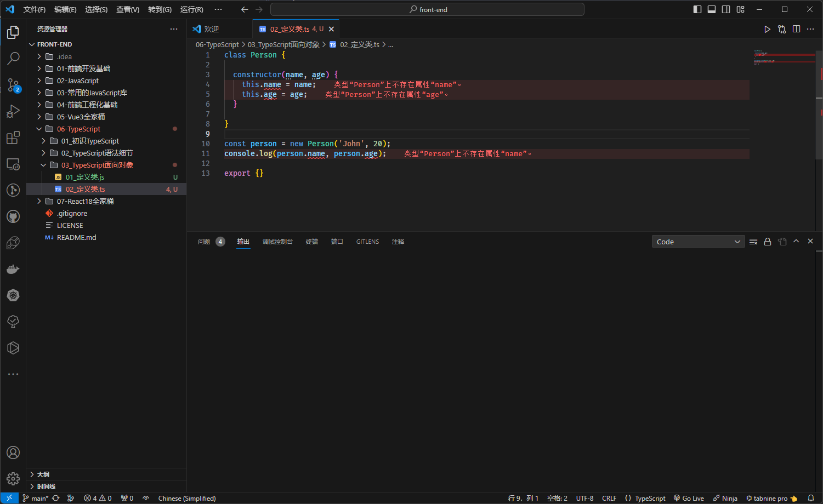Viewport: 823px width, 504px height.
Task: Open the Source Control view
Action: click(x=13, y=84)
